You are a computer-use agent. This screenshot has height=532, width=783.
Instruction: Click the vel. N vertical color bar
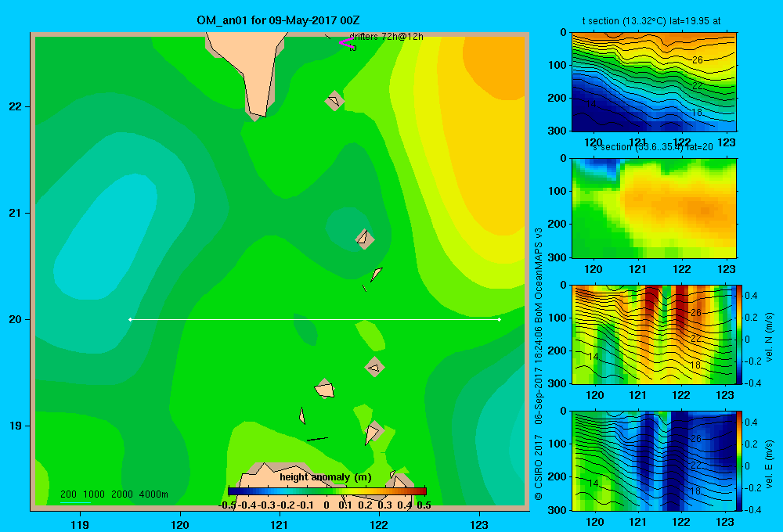(x=740, y=334)
